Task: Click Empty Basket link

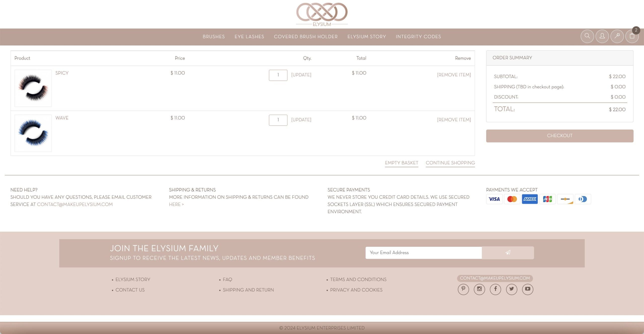Action: tap(401, 163)
